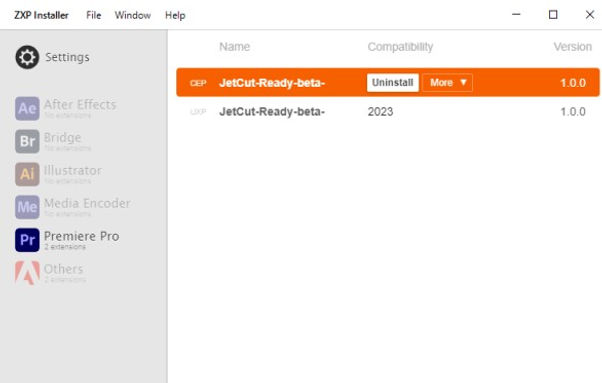Click version 1.0.0 on the orange row
The width and height of the screenshot is (602, 383).
click(573, 83)
